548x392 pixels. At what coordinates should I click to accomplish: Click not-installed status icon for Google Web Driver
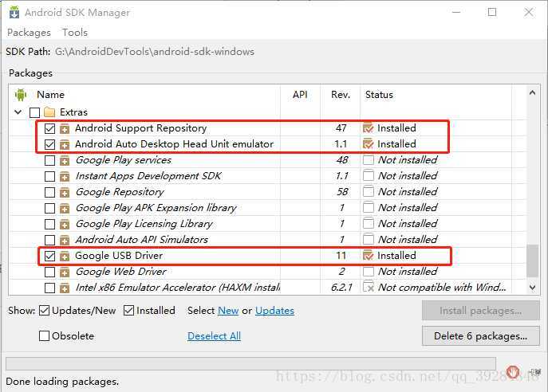click(369, 272)
